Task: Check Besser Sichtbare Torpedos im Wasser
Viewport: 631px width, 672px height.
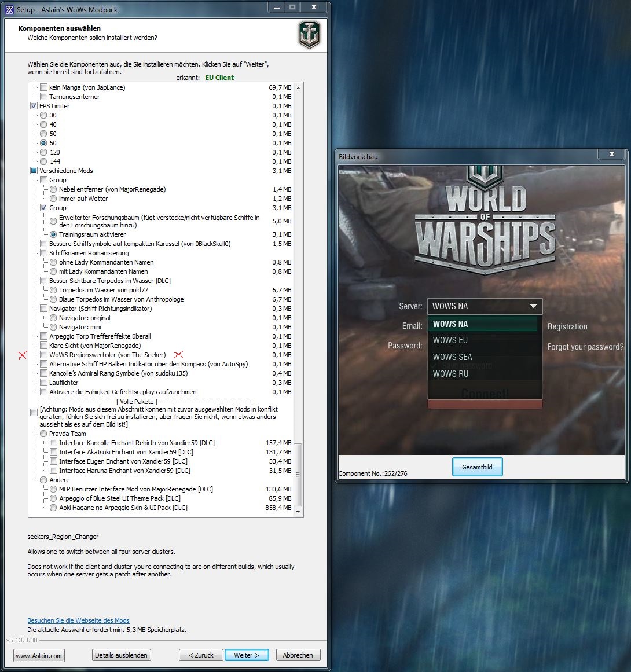Action: [x=44, y=281]
